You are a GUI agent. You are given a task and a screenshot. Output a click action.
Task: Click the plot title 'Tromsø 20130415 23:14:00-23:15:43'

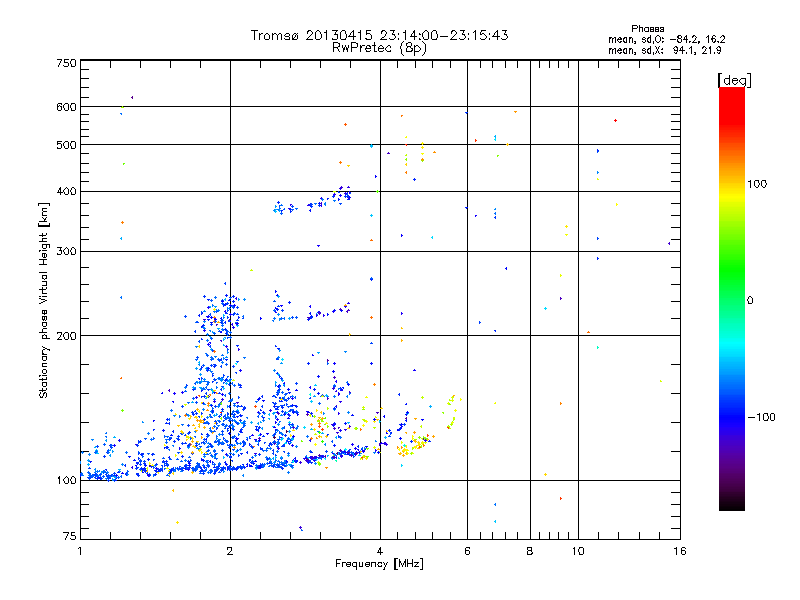tap(379, 35)
